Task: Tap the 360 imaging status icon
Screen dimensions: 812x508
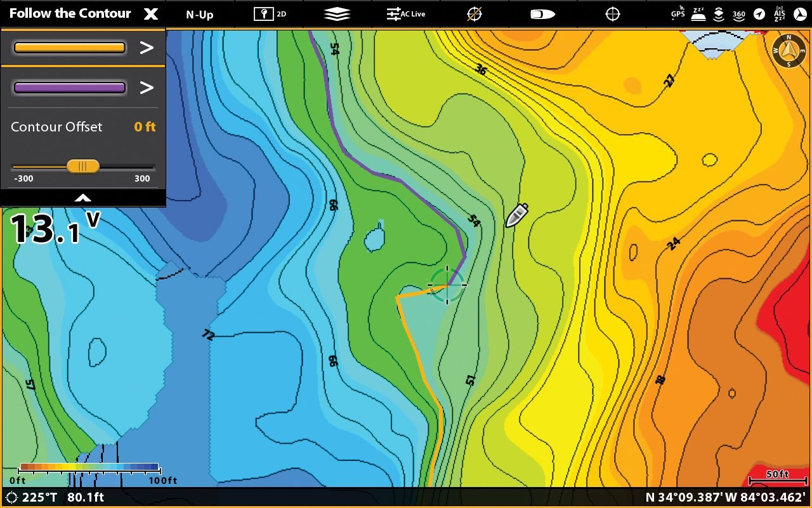Action: [739, 14]
